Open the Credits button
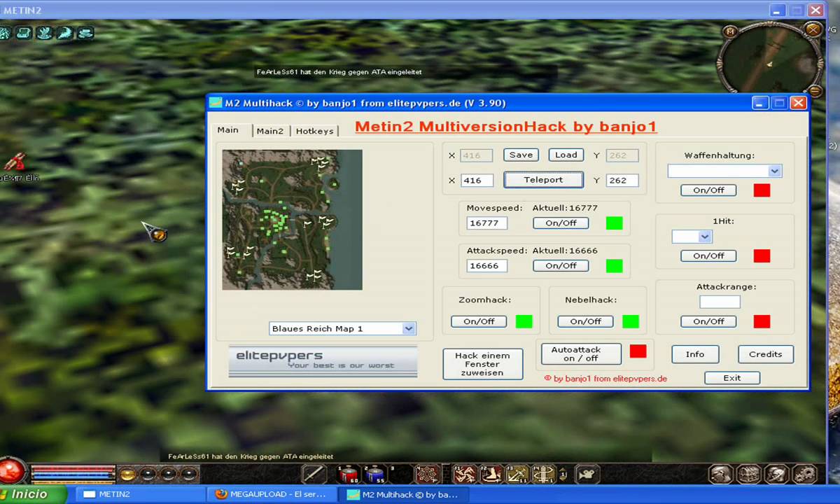This screenshot has width=840, height=504. [x=766, y=354]
